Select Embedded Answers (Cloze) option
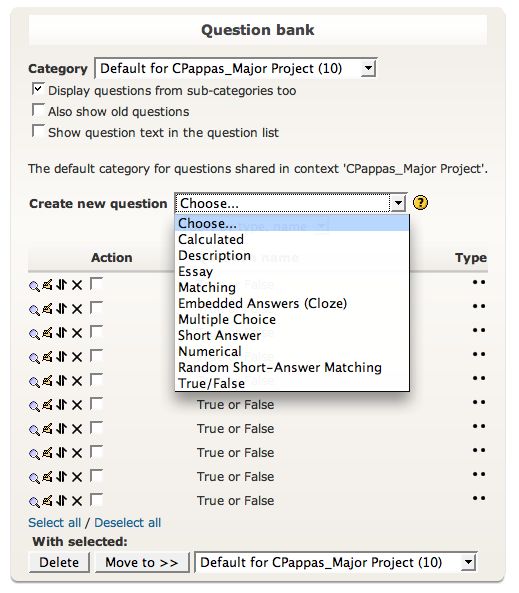 click(x=292, y=303)
